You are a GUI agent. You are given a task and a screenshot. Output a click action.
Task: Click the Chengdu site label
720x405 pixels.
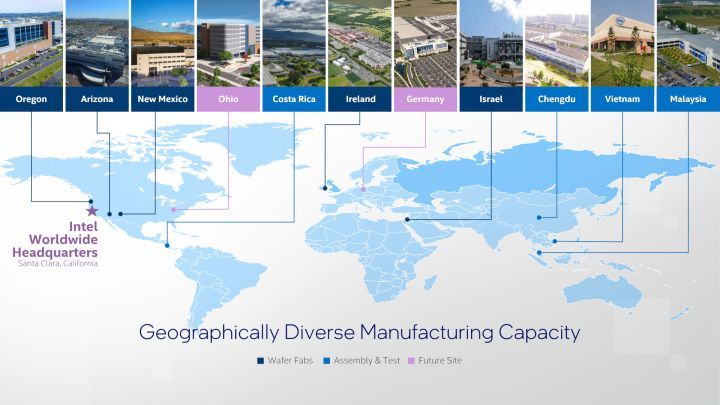click(557, 99)
